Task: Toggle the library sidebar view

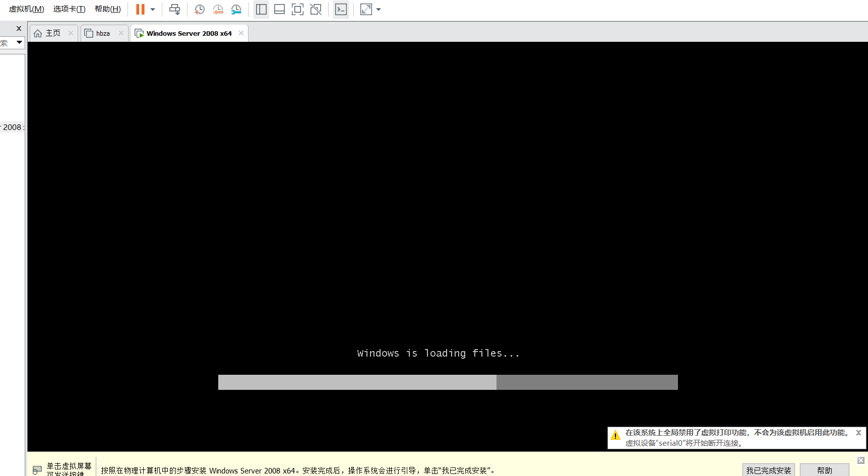Action: click(x=261, y=9)
